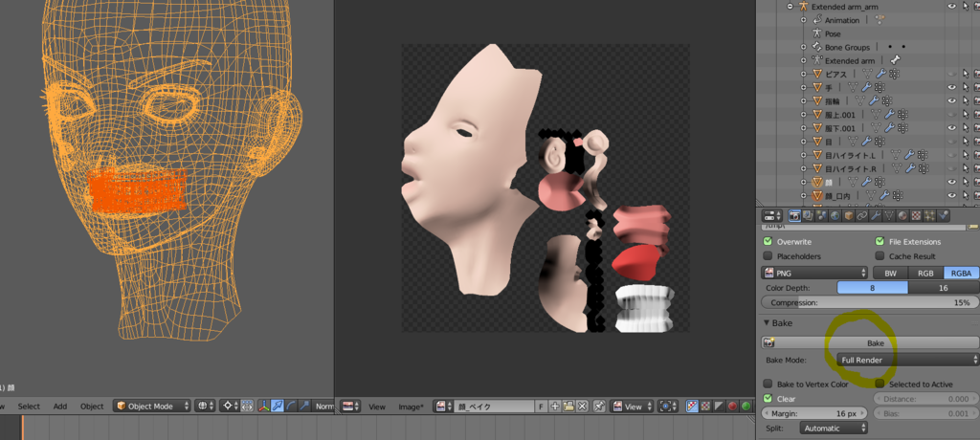Open the Particles properties tab
Image resolution: width=980 pixels, height=440 pixels.
click(x=929, y=215)
